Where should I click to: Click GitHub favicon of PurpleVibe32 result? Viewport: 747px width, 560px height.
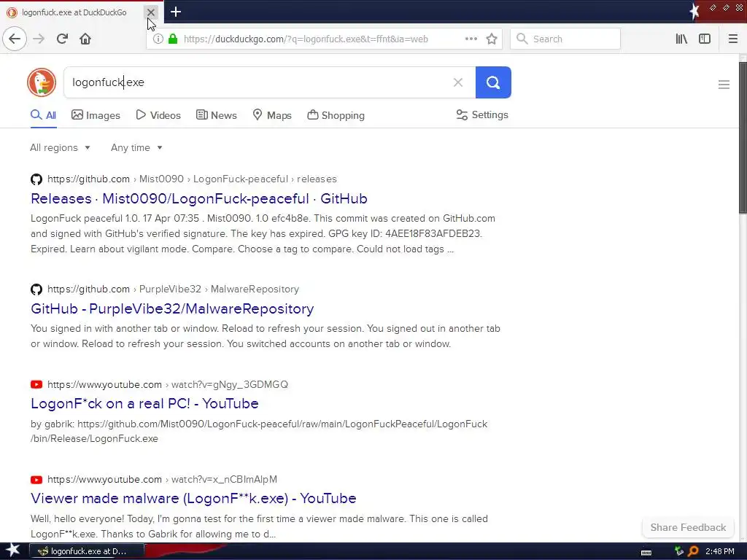pos(36,289)
